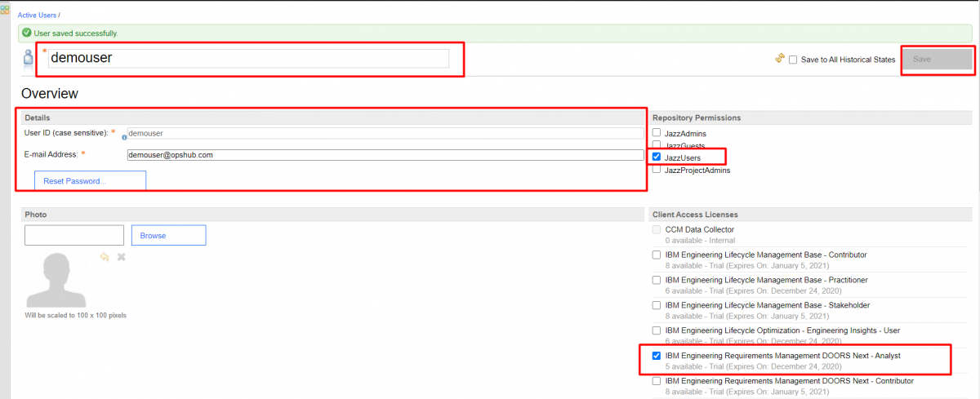Click the grid icon in the top-left corner
Screen dimensions: 980x399
tap(6, 10)
